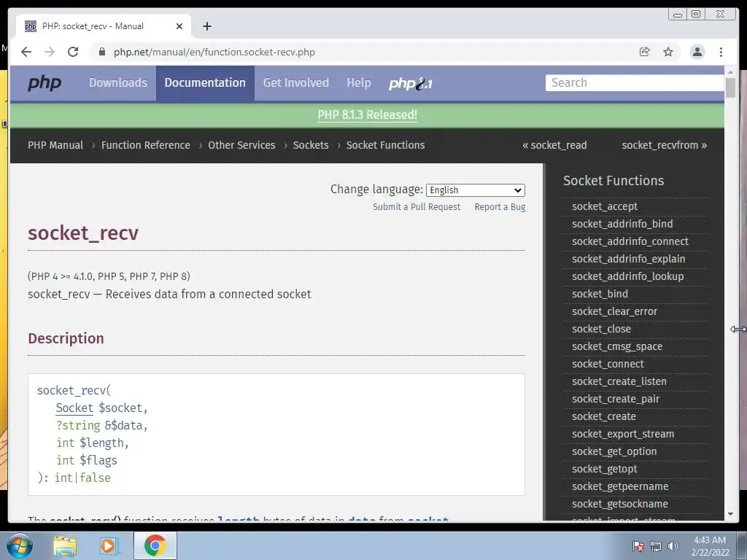Open the Help menu item

[x=359, y=83]
